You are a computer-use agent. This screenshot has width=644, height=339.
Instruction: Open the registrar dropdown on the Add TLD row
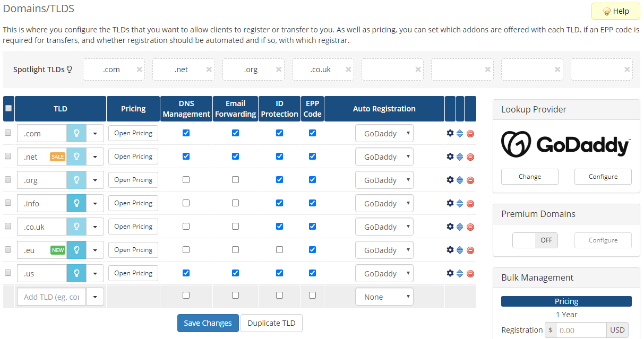384,297
